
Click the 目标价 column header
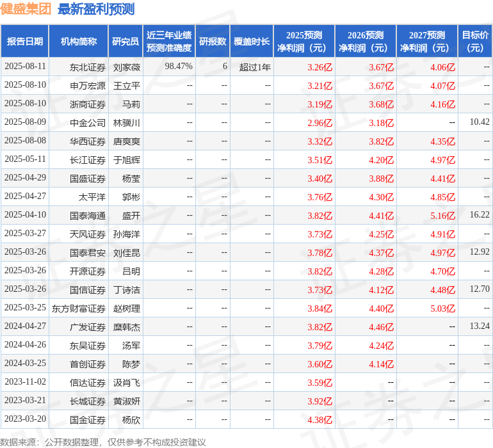click(x=475, y=42)
